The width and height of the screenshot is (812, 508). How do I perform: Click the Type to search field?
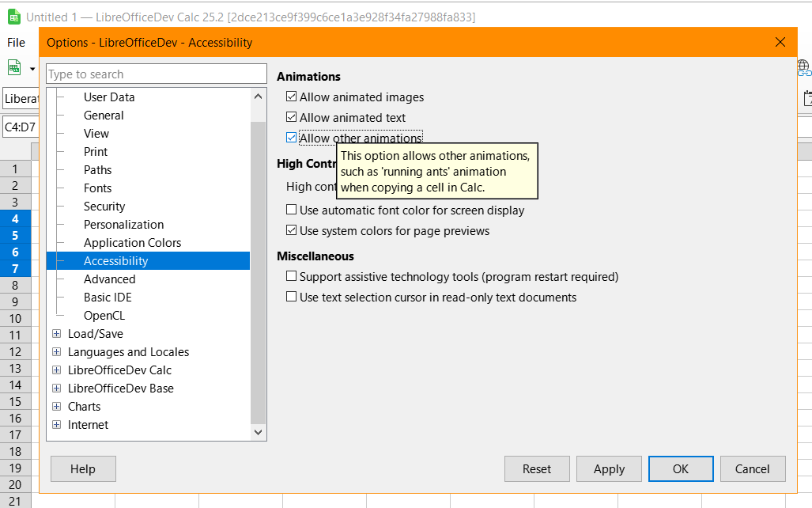tap(157, 74)
